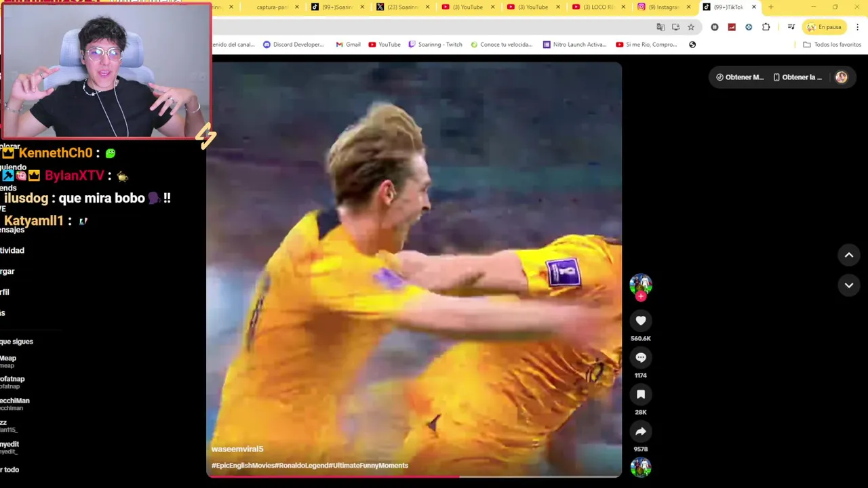
Task: Open the YouTube bookmark
Action: [x=384, y=45]
